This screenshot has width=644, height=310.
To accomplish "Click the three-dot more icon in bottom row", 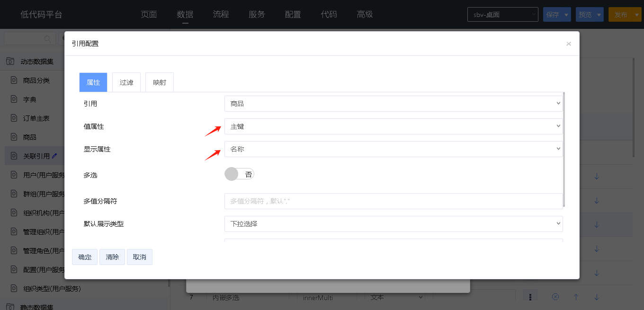I will coord(530,297).
